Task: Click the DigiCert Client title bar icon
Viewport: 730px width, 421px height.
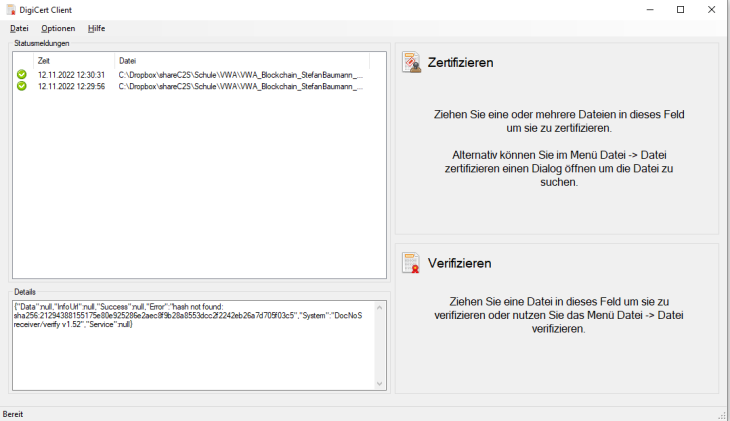Action: (x=10, y=9)
